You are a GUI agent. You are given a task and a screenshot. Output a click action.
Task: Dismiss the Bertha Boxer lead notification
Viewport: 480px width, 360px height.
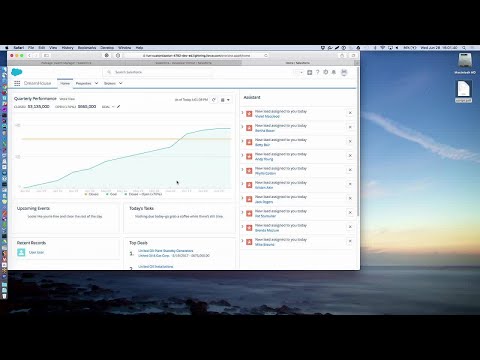pos(350,127)
